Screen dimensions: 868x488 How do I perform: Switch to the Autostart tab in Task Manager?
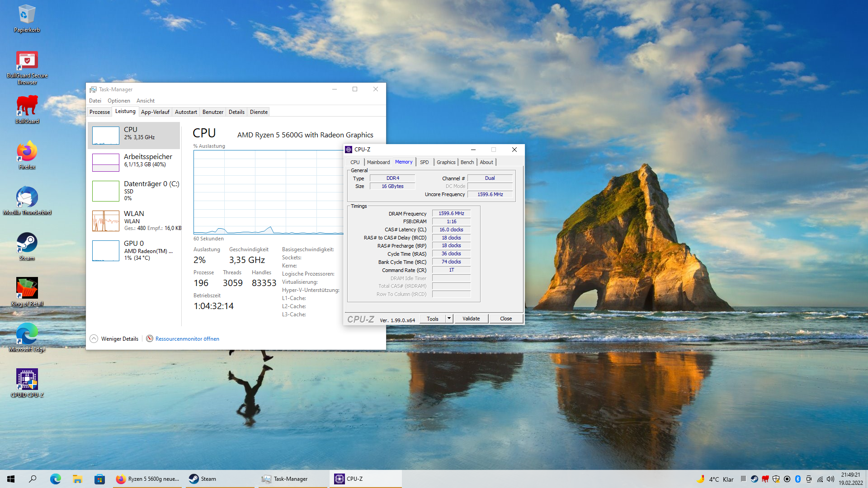[x=186, y=112]
